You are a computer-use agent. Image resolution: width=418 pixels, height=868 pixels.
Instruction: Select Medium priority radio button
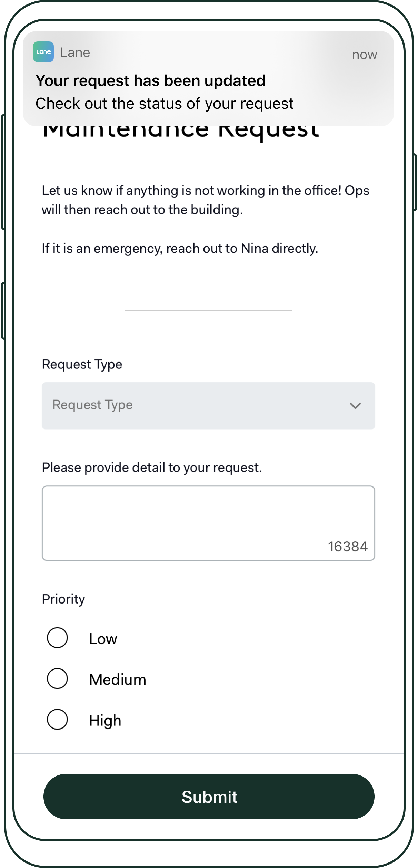click(x=57, y=678)
